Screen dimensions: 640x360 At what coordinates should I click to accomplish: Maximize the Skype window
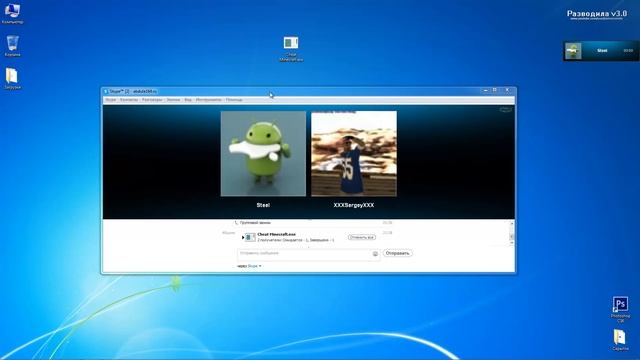495,90
